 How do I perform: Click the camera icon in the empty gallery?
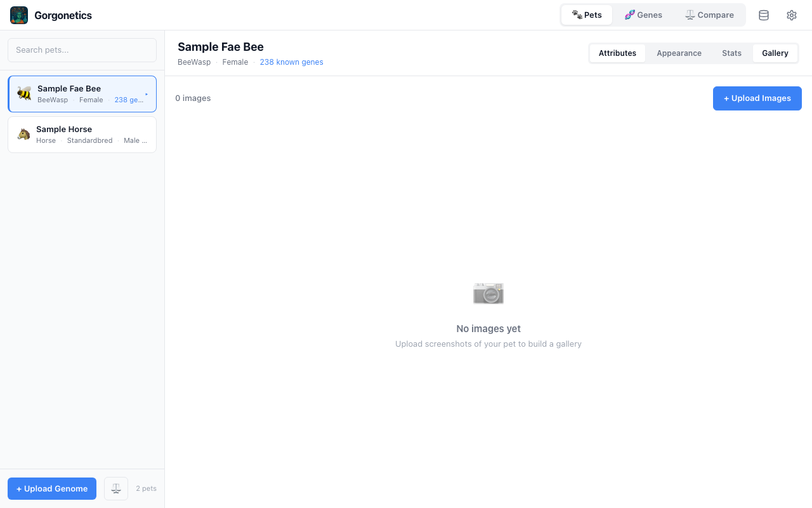488,293
